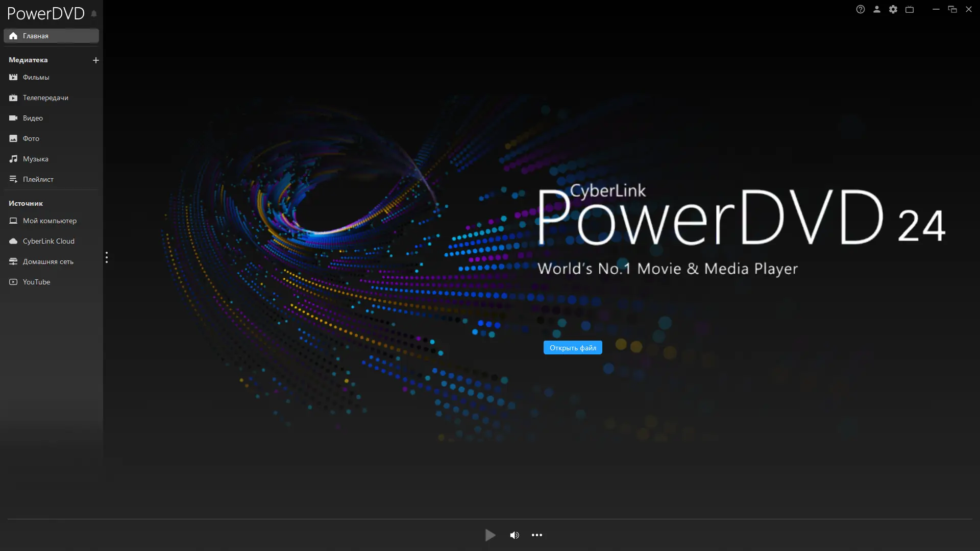Open the more options (...) menu
Screen dimensions: 980x551
(x=537, y=535)
